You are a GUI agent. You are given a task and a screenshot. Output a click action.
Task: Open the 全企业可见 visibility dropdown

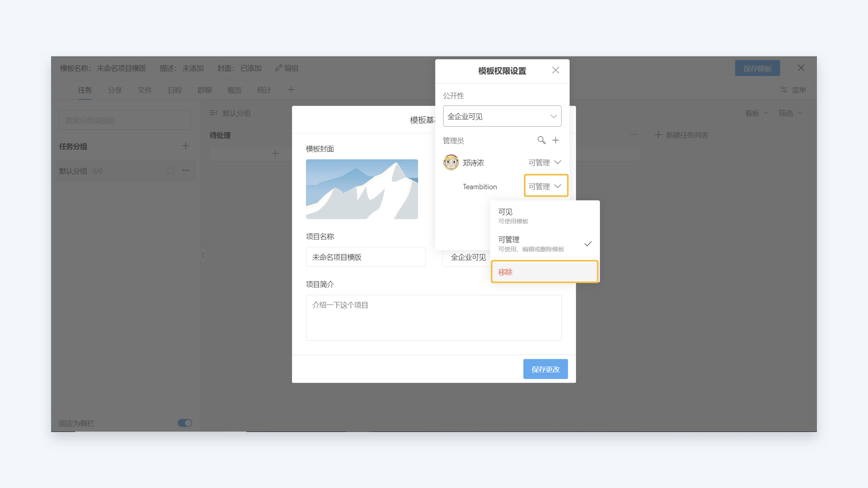tap(502, 116)
